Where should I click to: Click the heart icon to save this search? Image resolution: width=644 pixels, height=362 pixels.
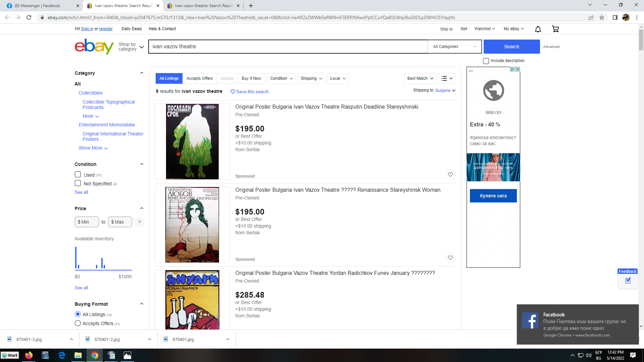[x=233, y=92]
